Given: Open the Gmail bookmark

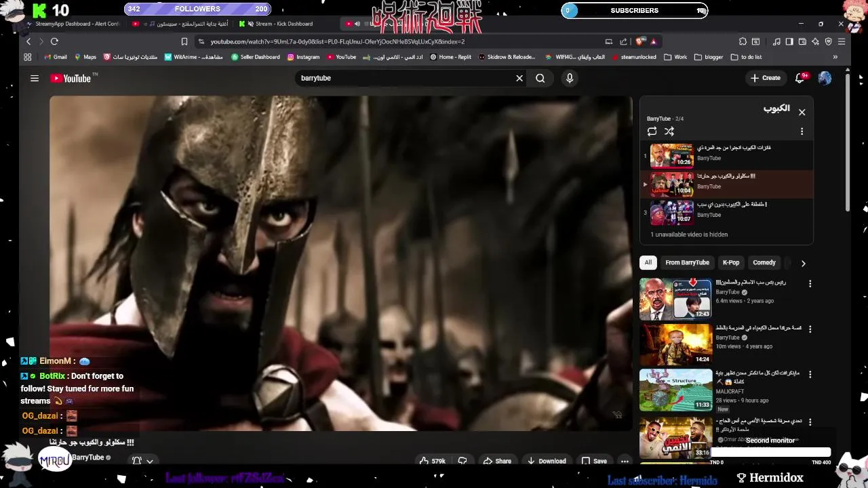Looking at the screenshot, I should click(55, 57).
